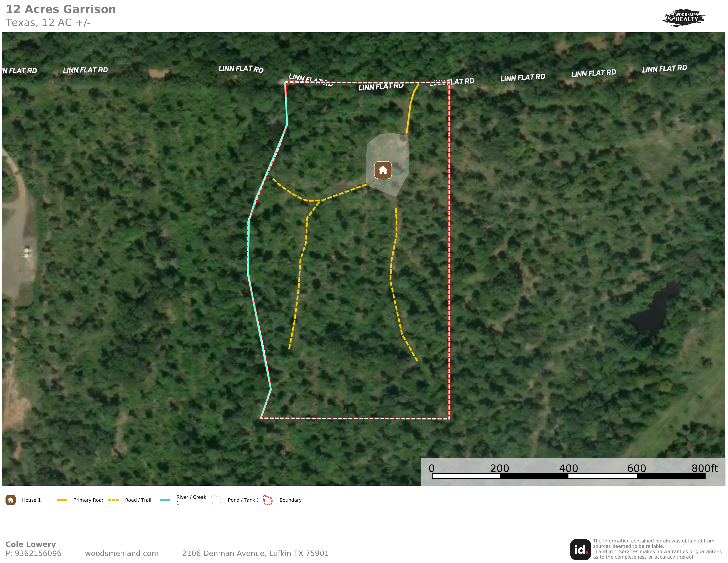Click the Primary Road yellow line swatch

pos(62,500)
